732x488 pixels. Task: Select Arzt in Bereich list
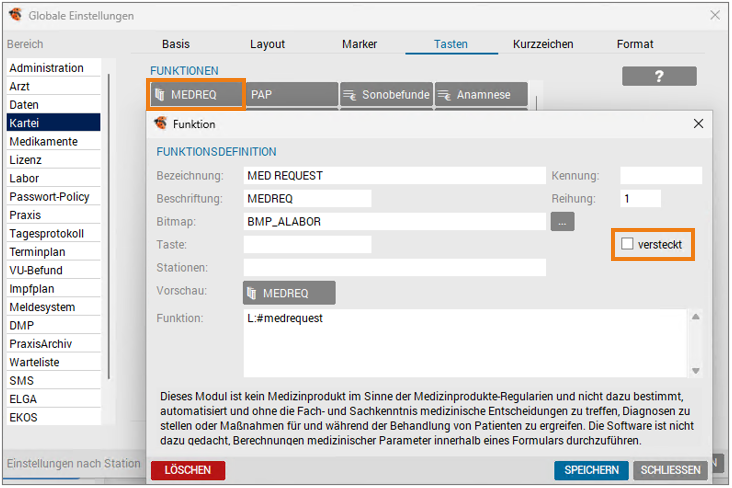pyautogui.click(x=54, y=86)
